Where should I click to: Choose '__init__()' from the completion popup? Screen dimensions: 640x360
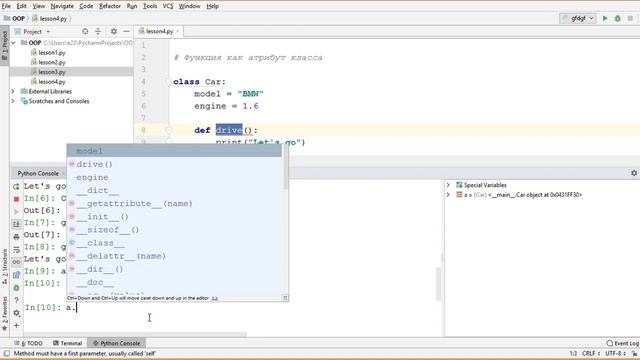tap(174, 216)
